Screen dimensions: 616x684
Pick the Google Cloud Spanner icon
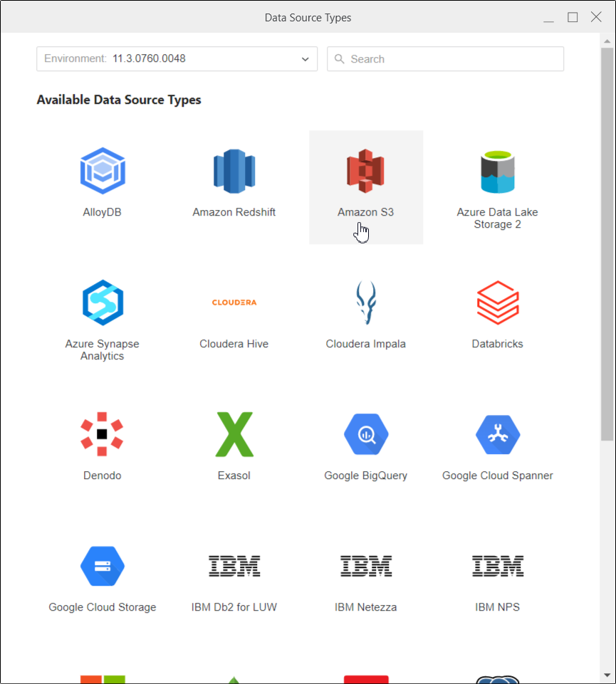[497, 434]
